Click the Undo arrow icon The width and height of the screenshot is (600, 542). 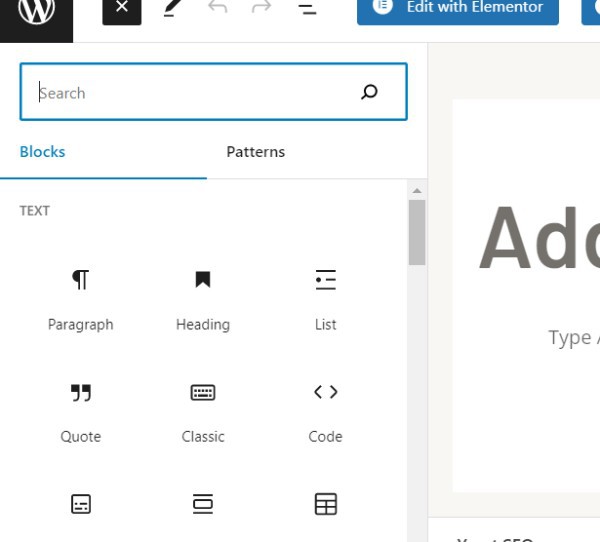pyautogui.click(x=217, y=6)
